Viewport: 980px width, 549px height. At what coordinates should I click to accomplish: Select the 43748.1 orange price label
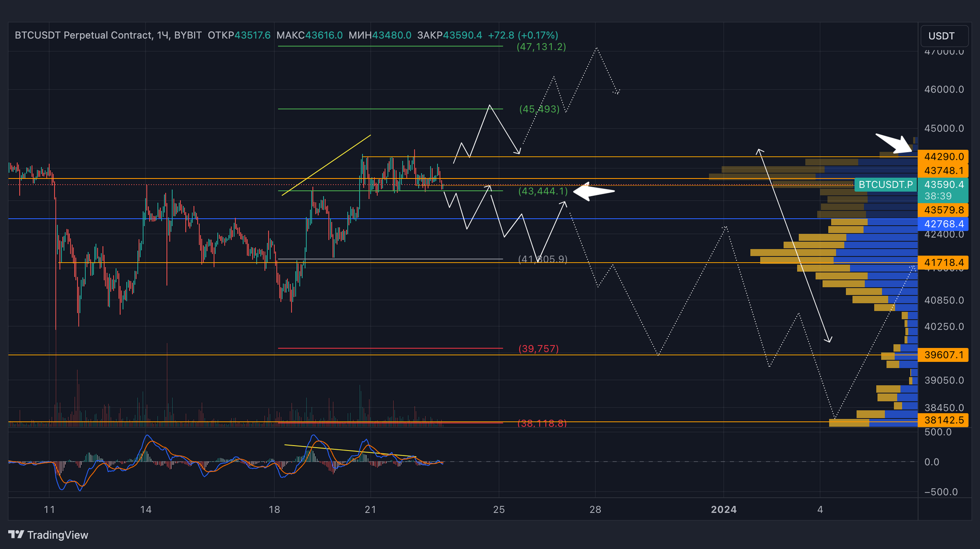coord(944,170)
